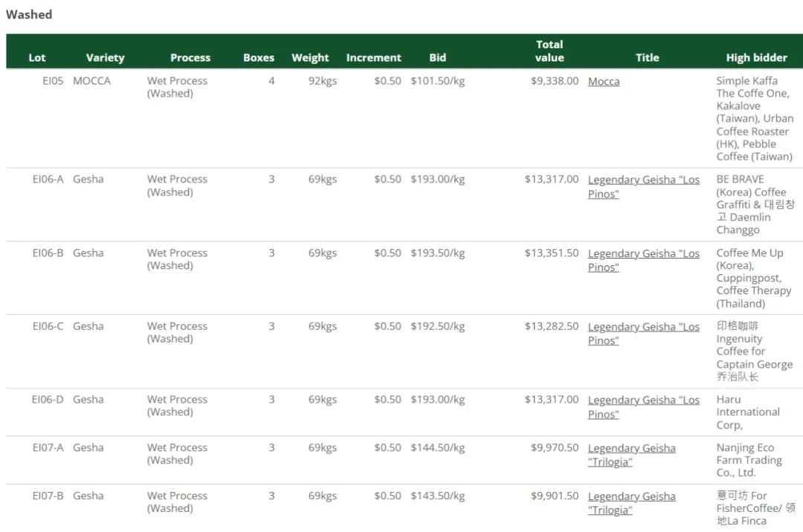Click the Lot column header
Image resolution: width=803 pixels, height=532 pixels.
coord(37,58)
